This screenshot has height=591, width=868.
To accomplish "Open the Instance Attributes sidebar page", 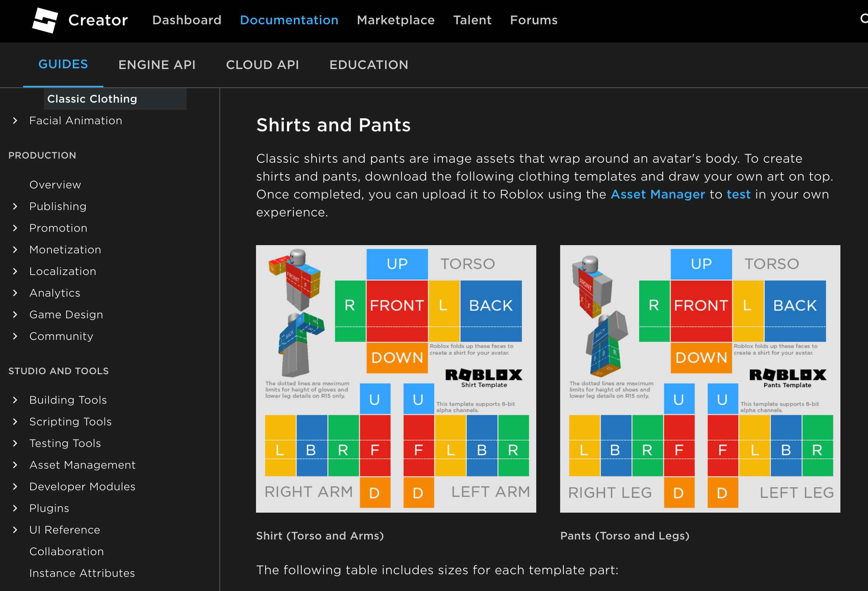I will pyautogui.click(x=82, y=573).
